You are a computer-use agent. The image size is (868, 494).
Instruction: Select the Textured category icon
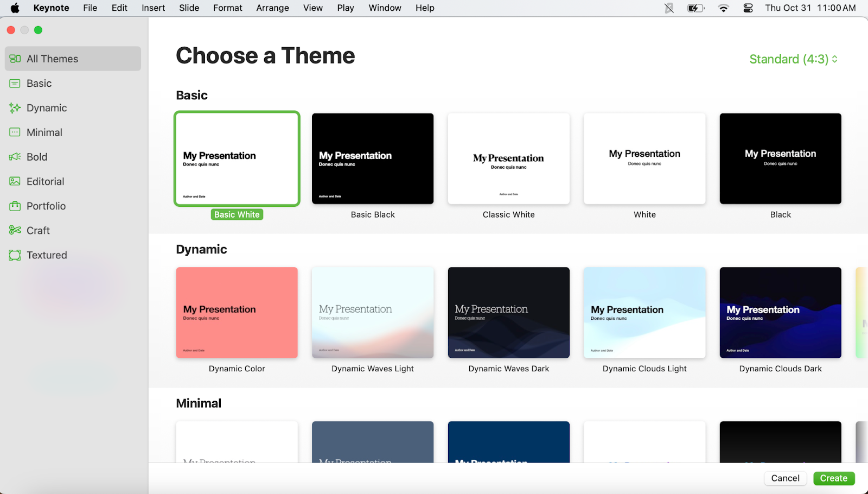click(x=15, y=255)
